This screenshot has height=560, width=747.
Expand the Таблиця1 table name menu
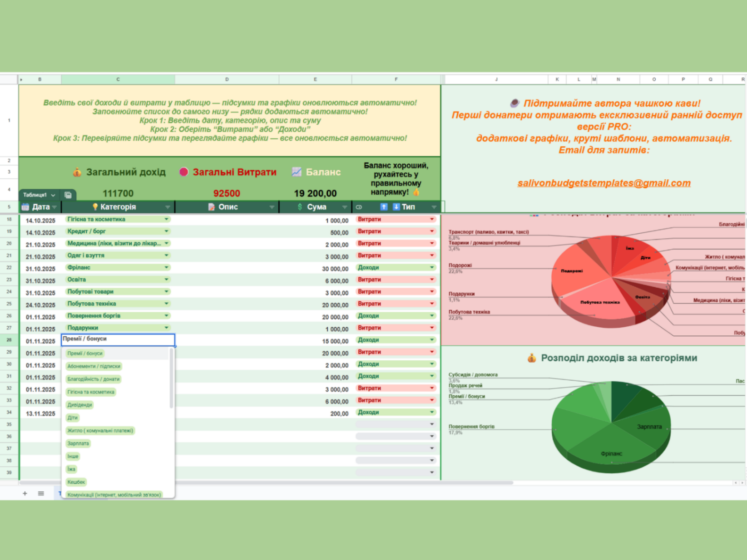[53, 195]
